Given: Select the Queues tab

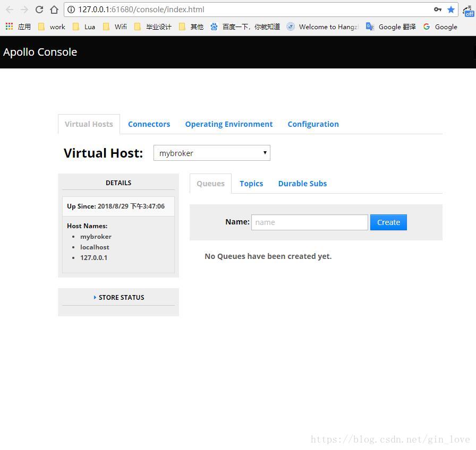Looking at the screenshot, I should pyautogui.click(x=211, y=184).
